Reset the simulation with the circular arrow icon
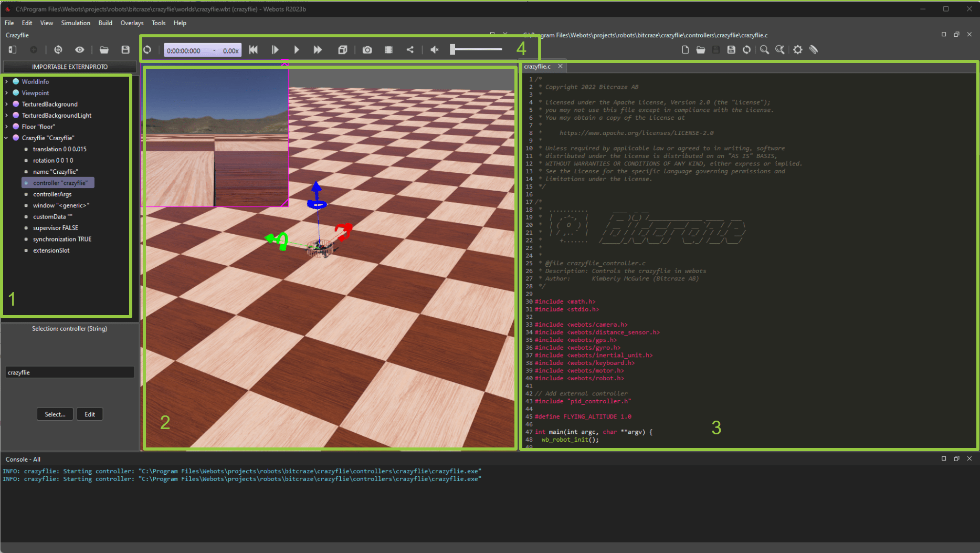 (147, 49)
